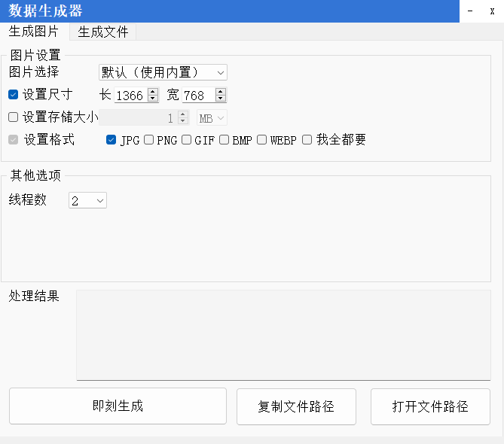Increase the 宽 value with the up arrow
The image size is (504, 444).
[x=221, y=92]
